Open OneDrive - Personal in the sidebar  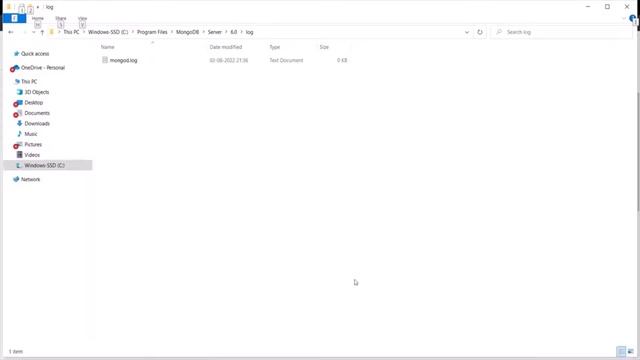click(x=43, y=68)
